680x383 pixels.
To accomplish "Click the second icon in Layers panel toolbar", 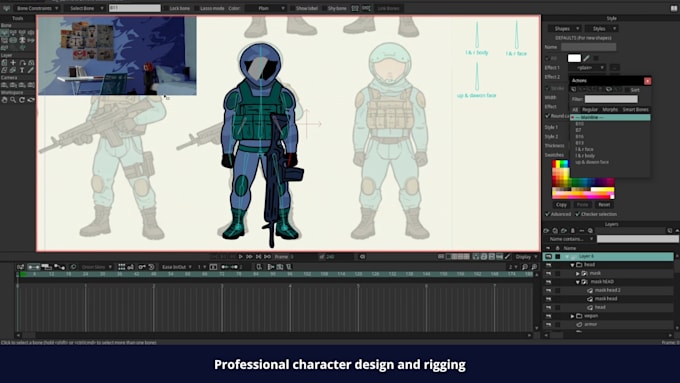I will tap(555, 231).
